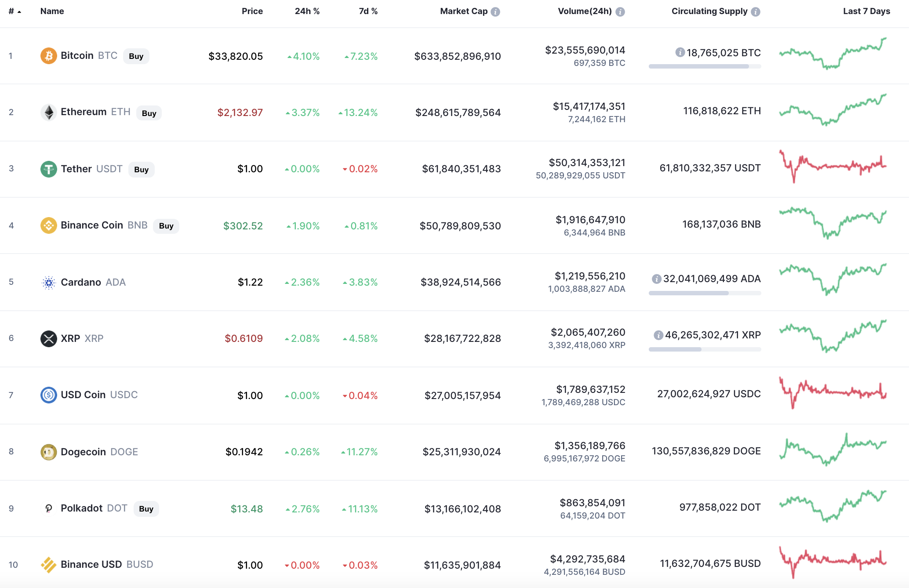This screenshot has width=909, height=588.
Task: Open Ethereum last 7 days sparkline chart
Action: point(833,110)
